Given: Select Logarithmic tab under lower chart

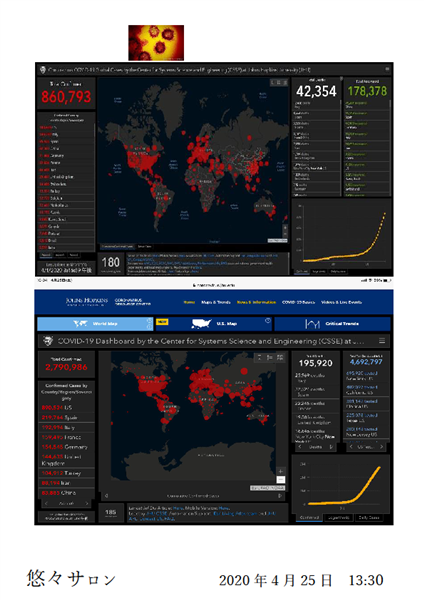Looking at the screenshot, I should point(339,518).
